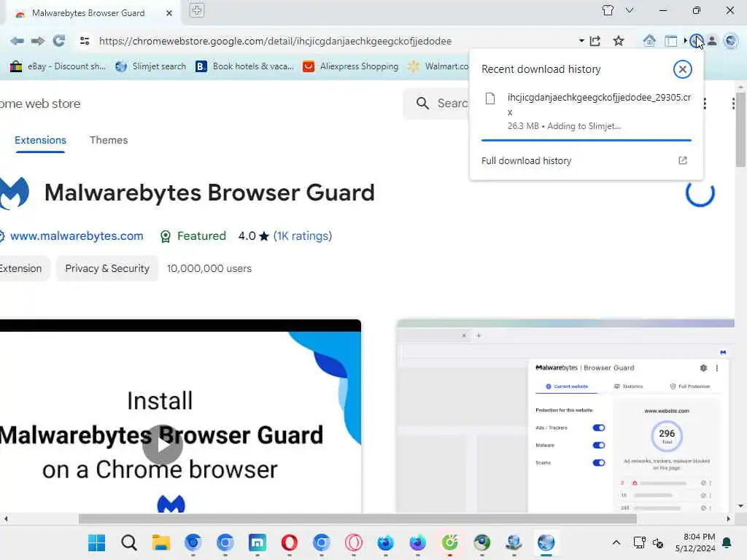747x560 pixels.
Task: Open File Explorer from taskbar
Action: (x=161, y=542)
